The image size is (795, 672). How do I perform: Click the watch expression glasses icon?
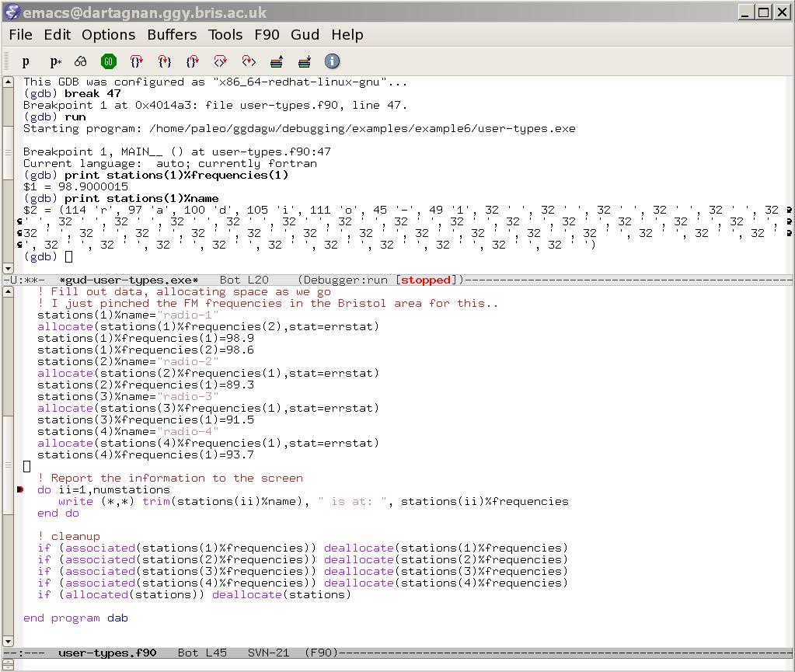[x=81, y=61]
